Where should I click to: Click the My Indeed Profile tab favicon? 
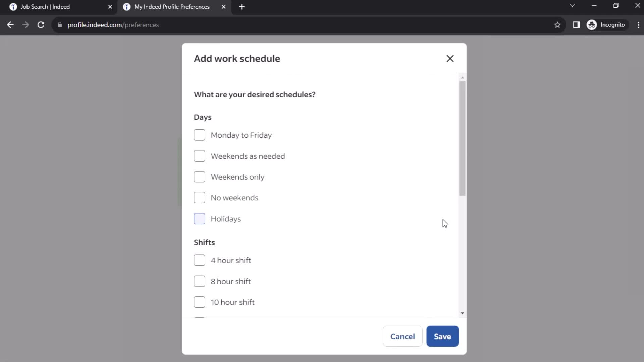[x=127, y=7]
